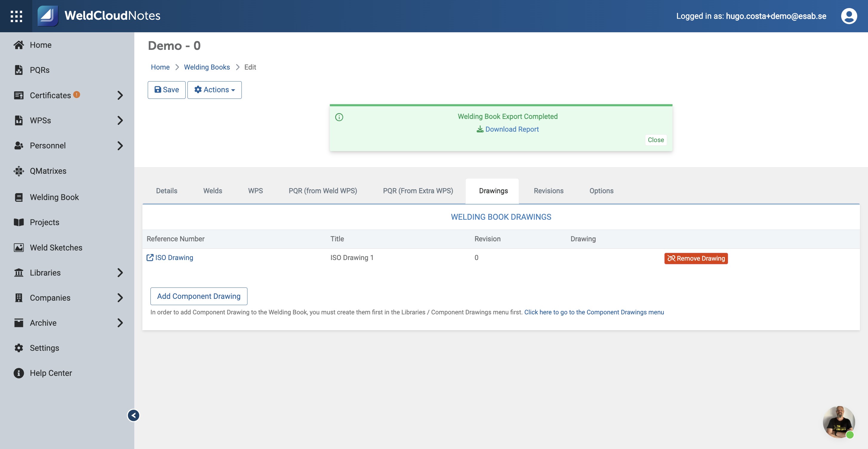Expand the Archive submenu chevron
Screen dimensions: 868x449
[x=120, y=323]
